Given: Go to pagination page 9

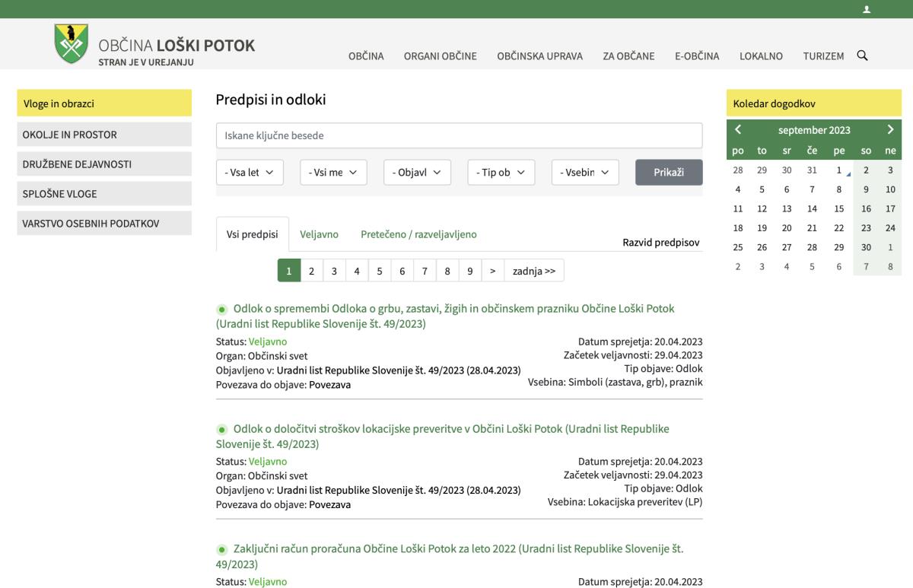Looking at the screenshot, I should pos(471,270).
